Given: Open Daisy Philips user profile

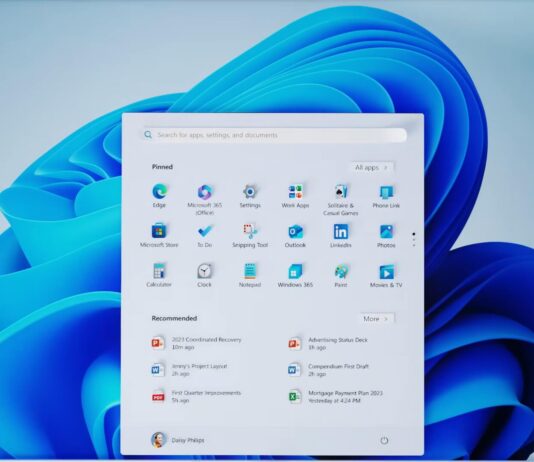Looking at the screenshot, I should click(x=177, y=440).
